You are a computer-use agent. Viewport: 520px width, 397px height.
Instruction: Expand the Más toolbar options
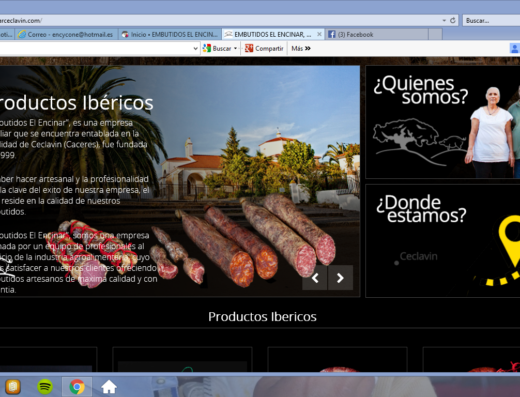click(301, 48)
